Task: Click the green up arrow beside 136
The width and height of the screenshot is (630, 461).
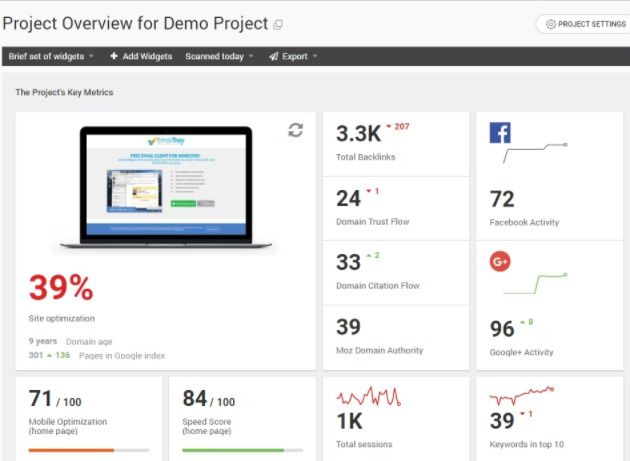Action: point(49,355)
